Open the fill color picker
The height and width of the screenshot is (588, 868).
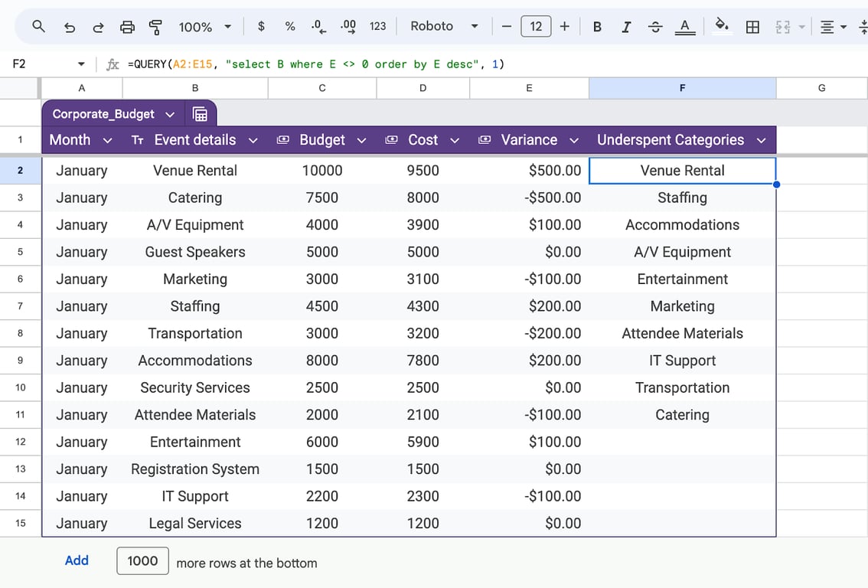tap(722, 25)
